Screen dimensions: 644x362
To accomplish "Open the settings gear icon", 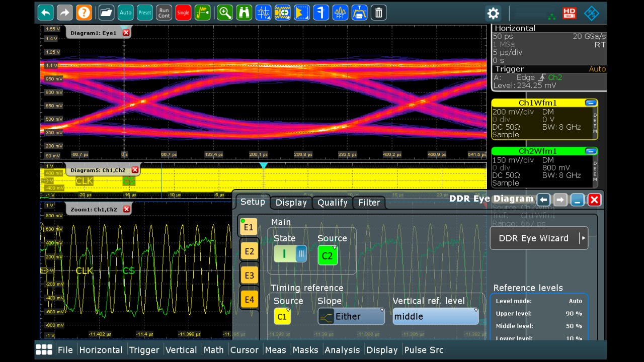I will pos(493,14).
